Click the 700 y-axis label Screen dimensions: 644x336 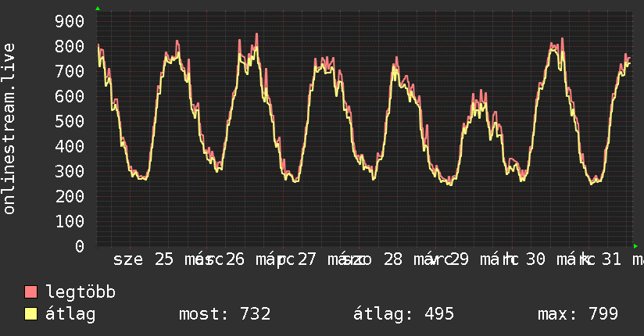tap(70, 71)
